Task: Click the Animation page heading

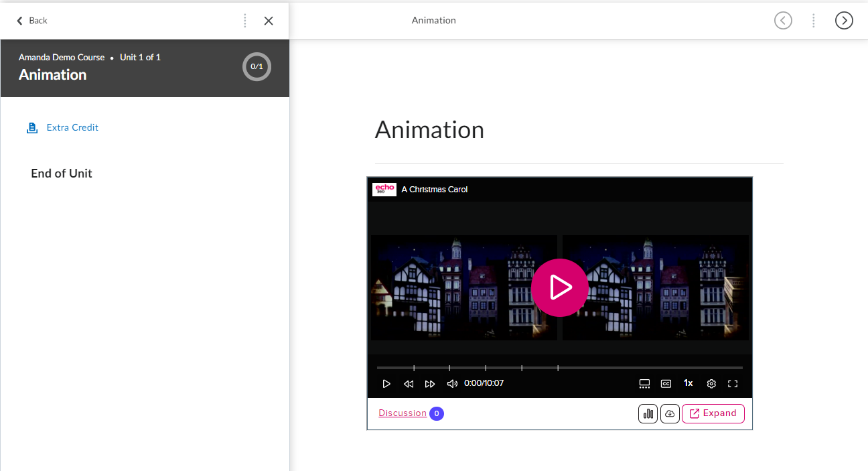Action: tap(429, 129)
